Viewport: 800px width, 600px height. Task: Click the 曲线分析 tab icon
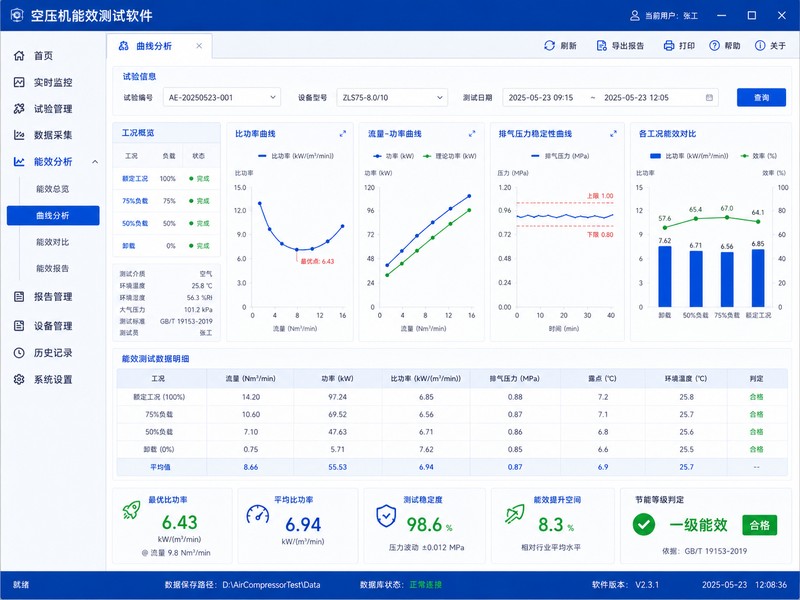[x=123, y=46]
